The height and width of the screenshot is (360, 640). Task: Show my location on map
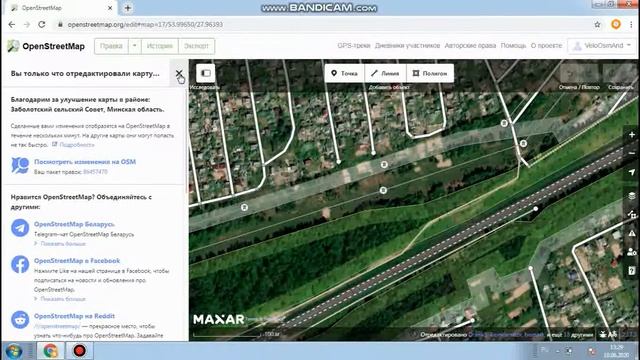point(631,172)
